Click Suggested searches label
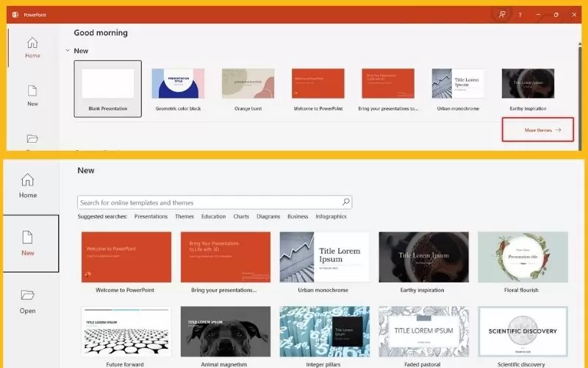 (x=102, y=216)
